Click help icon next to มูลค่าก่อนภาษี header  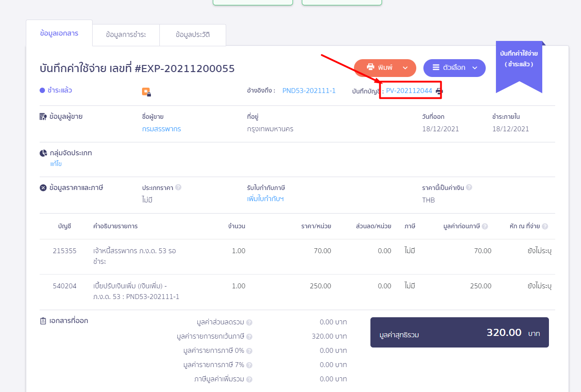pos(485,226)
